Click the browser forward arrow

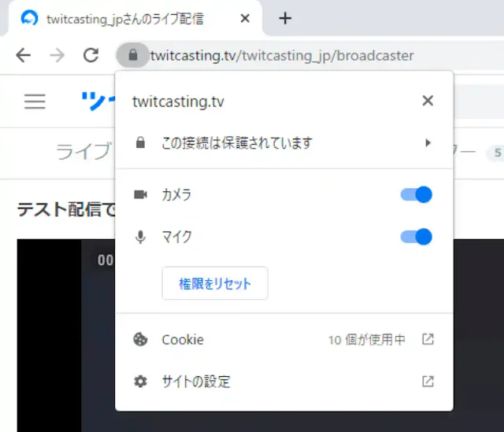[57, 55]
